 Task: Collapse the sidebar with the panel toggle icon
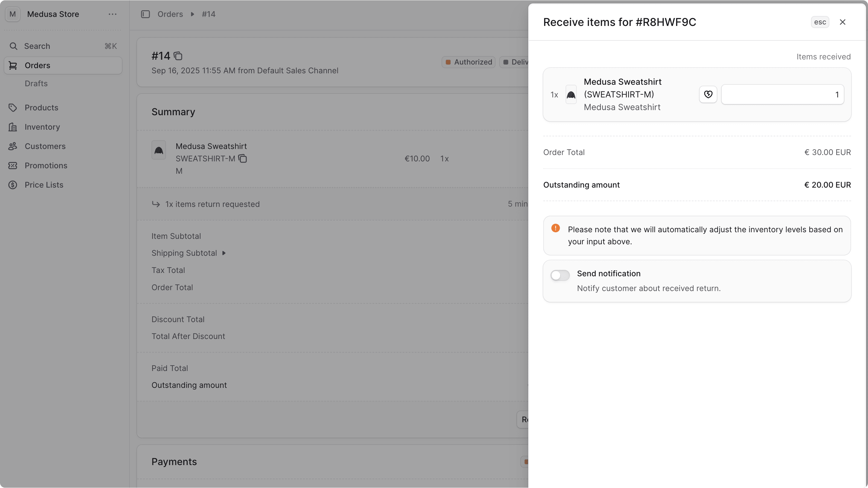(x=145, y=14)
